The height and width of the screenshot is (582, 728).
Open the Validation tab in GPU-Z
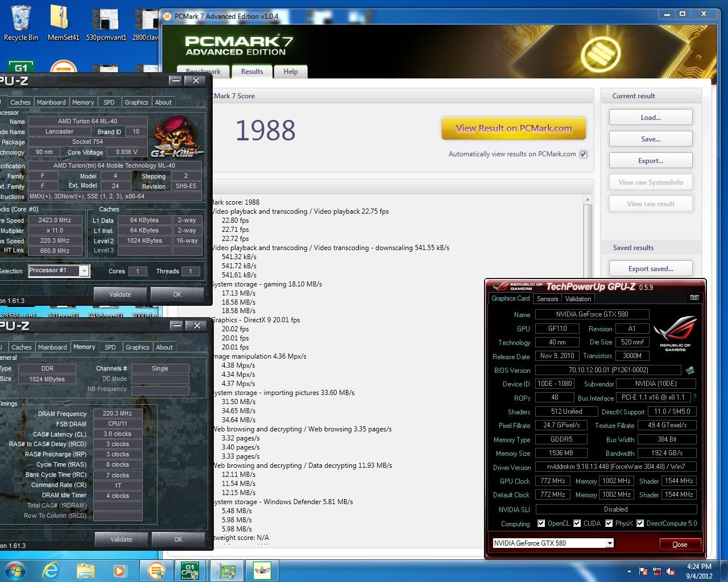[578, 299]
